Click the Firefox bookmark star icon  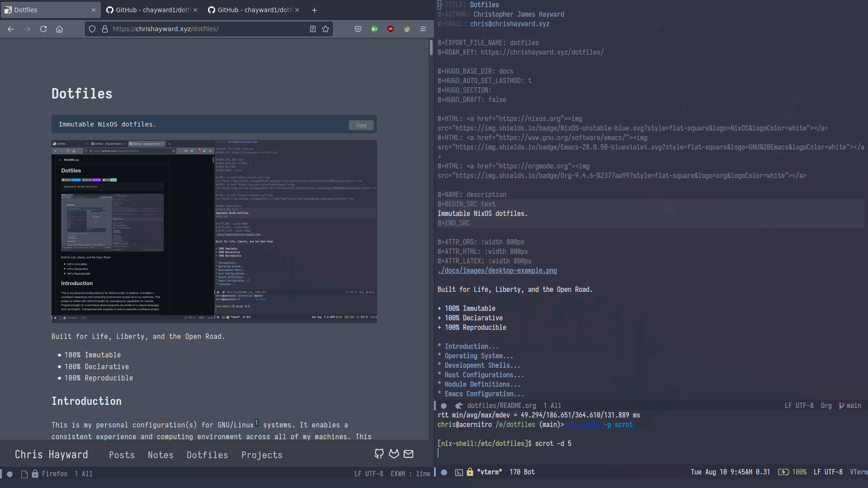325,28
